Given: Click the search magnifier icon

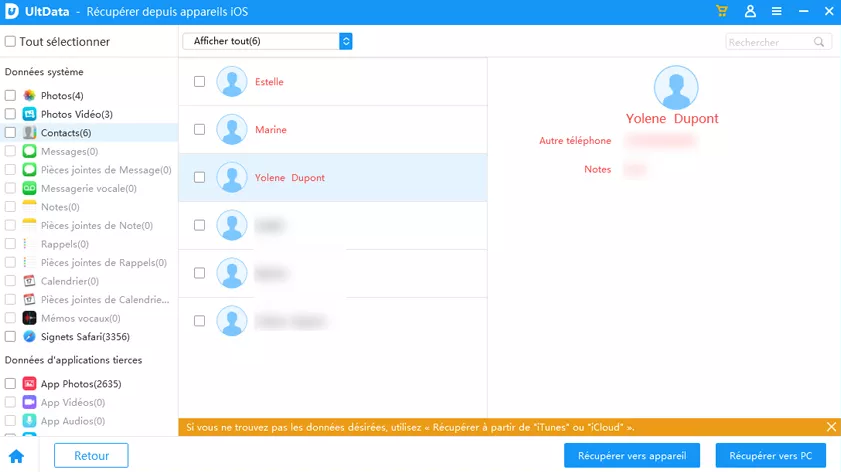Looking at the screenshot, I should (820, 42).
